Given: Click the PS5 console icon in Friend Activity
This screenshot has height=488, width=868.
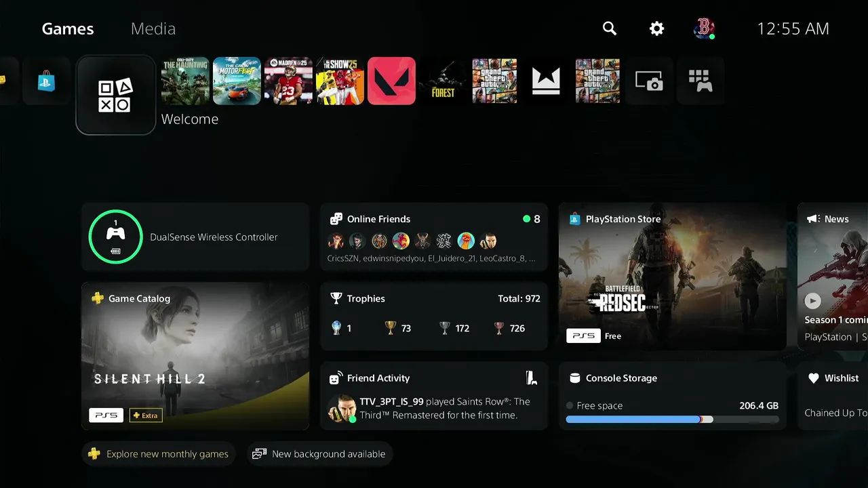Looking at the screenshot, I should tap(532, 378).
